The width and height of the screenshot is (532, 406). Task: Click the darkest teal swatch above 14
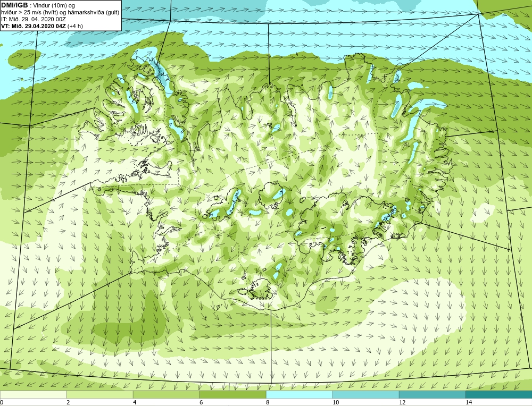[499, 395]
